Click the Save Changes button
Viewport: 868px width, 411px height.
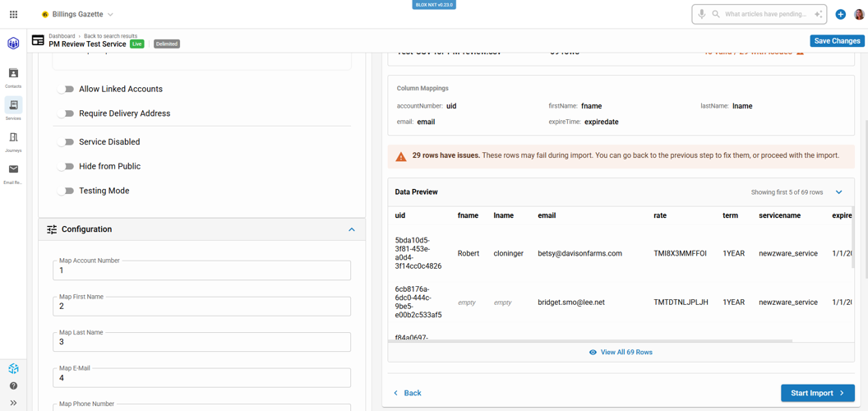pyautogui.click(x=837, y=41)
